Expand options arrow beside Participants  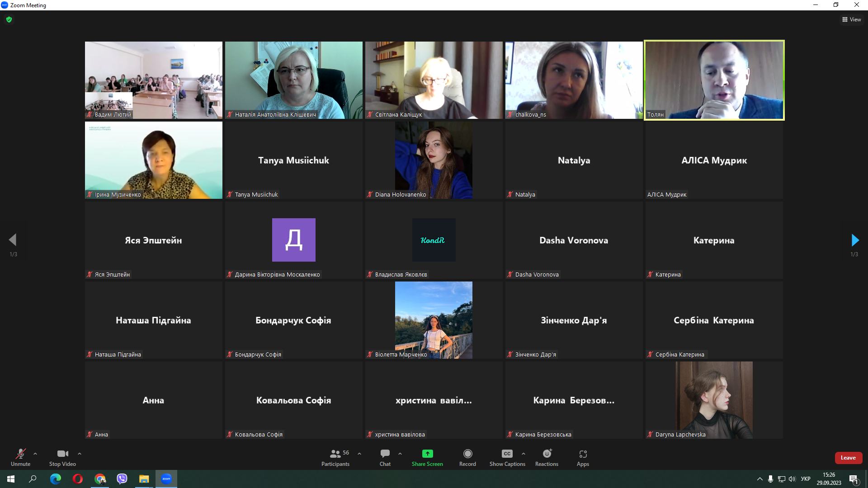359,454
